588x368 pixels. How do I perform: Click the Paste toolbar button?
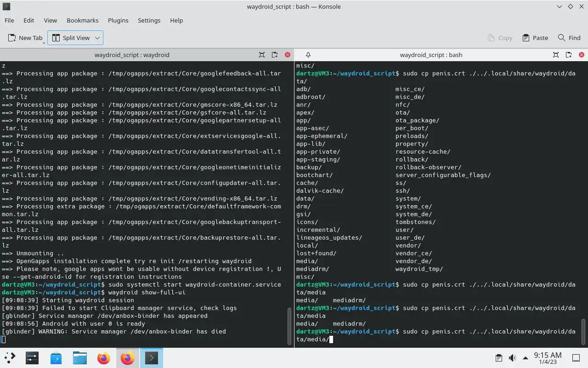pos(535,38)
